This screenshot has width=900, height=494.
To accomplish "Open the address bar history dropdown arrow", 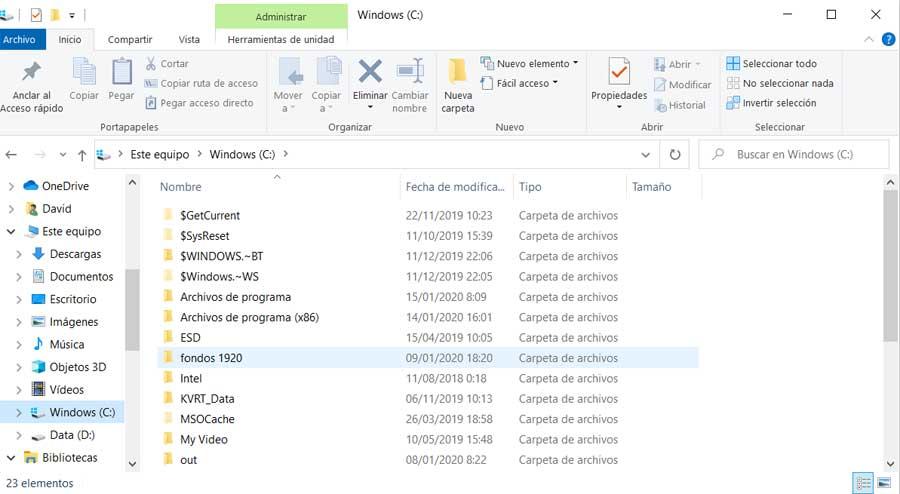I will (x=646, y=155).
